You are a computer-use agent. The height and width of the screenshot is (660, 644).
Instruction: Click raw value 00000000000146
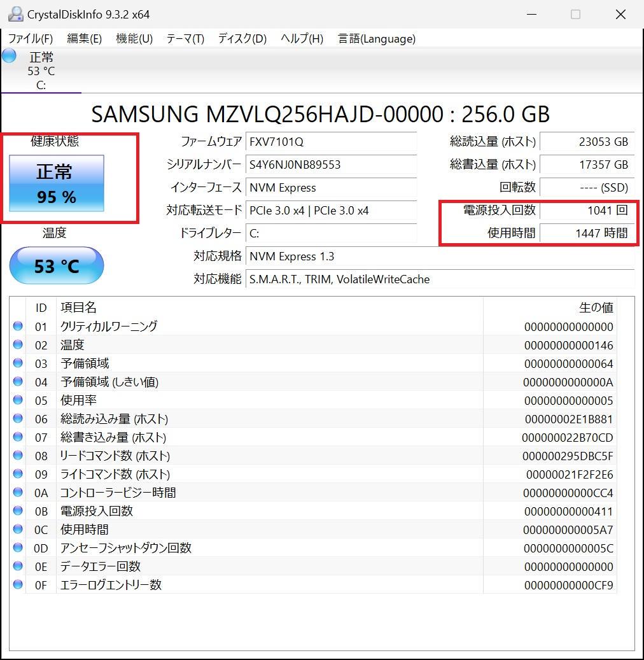point(569,346)
